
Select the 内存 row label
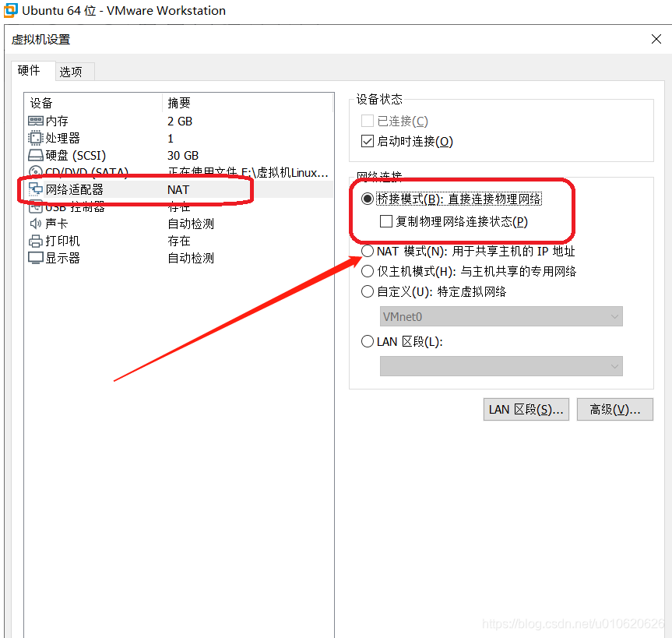pyautogui.click(x=57, y=121)
